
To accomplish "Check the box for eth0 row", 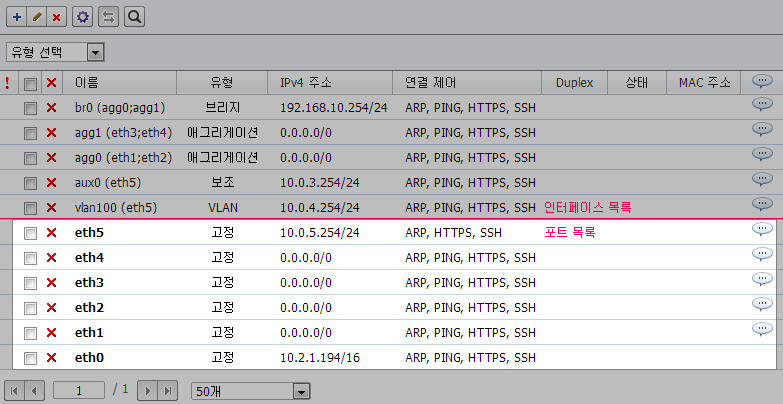I will point(31,358).
